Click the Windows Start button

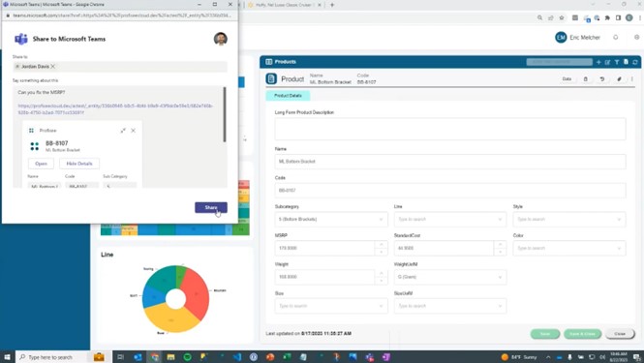click(x=7, y=357)
